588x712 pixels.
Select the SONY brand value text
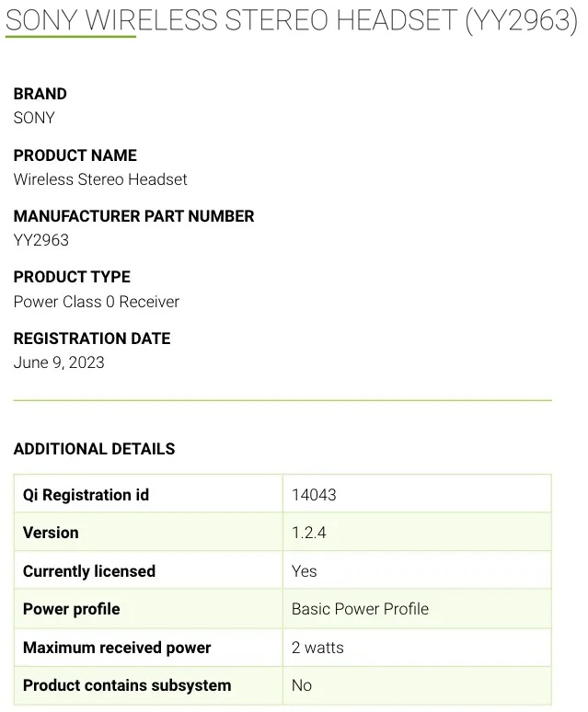tap(34, 118)
